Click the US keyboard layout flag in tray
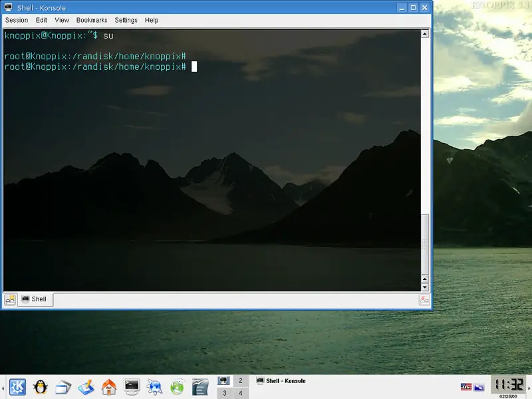This screenshot has width=532, height=399. tap(466, 387)
